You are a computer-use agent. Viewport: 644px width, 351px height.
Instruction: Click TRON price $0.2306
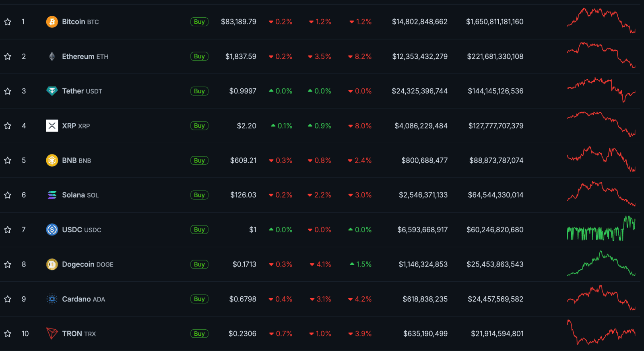242,333
